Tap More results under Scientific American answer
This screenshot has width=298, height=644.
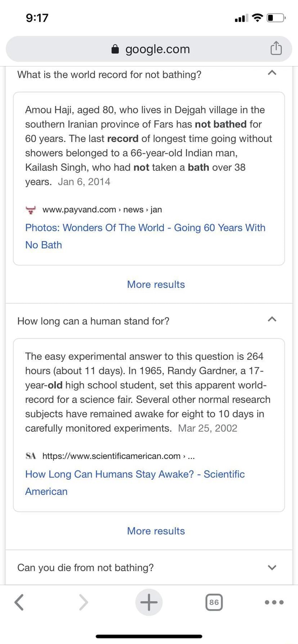tap(156, 531)
